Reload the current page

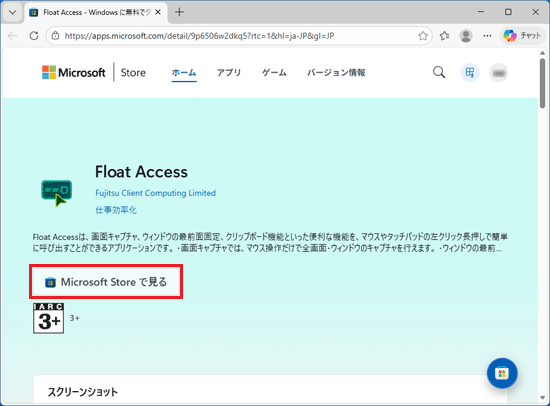34,35
